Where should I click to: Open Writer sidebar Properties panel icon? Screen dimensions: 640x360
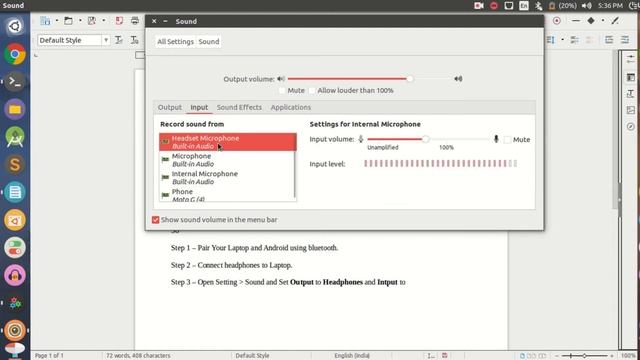(x=631, y=78)
